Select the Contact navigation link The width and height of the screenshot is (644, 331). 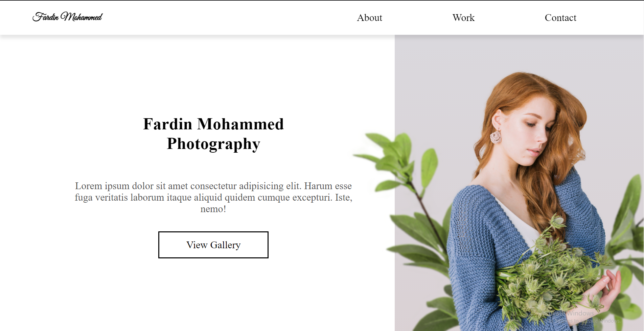point(560,18)
